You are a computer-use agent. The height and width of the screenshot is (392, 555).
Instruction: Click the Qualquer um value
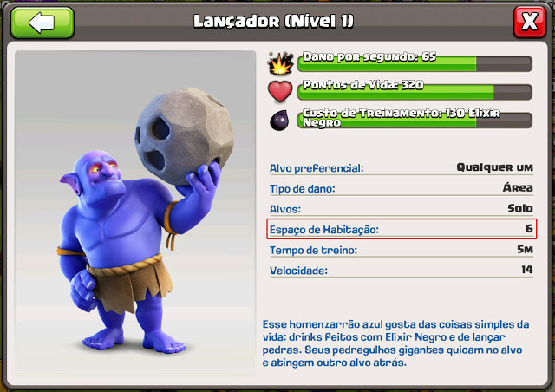tap(494, 167)
